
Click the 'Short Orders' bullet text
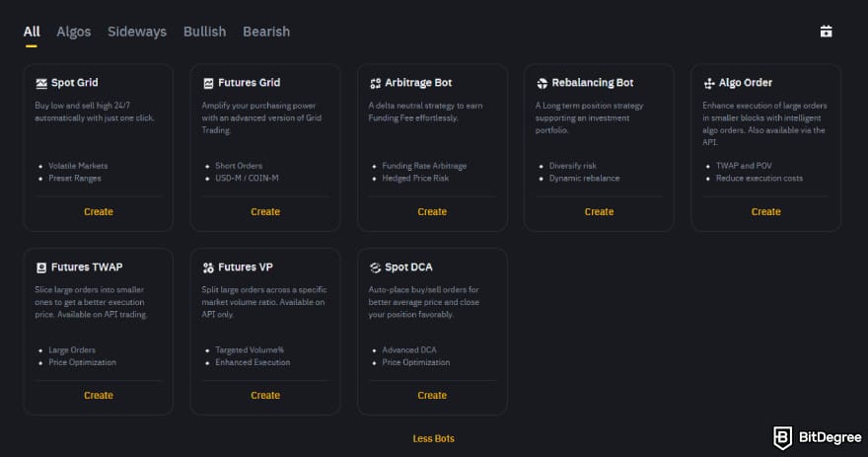pos(239,166)
